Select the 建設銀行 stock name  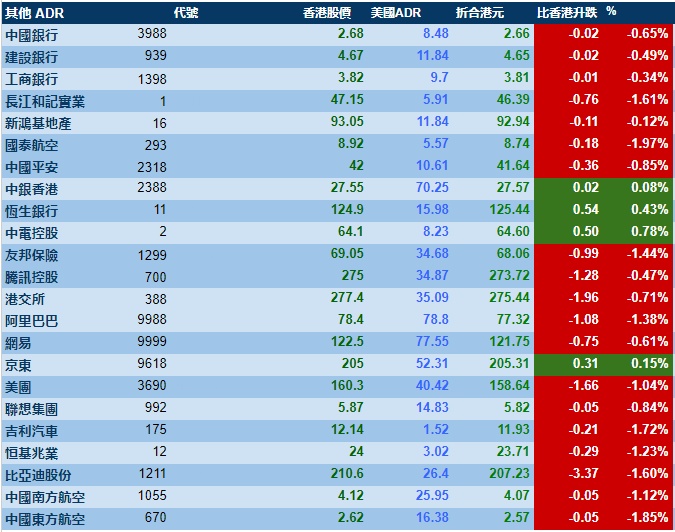[31, 57]
